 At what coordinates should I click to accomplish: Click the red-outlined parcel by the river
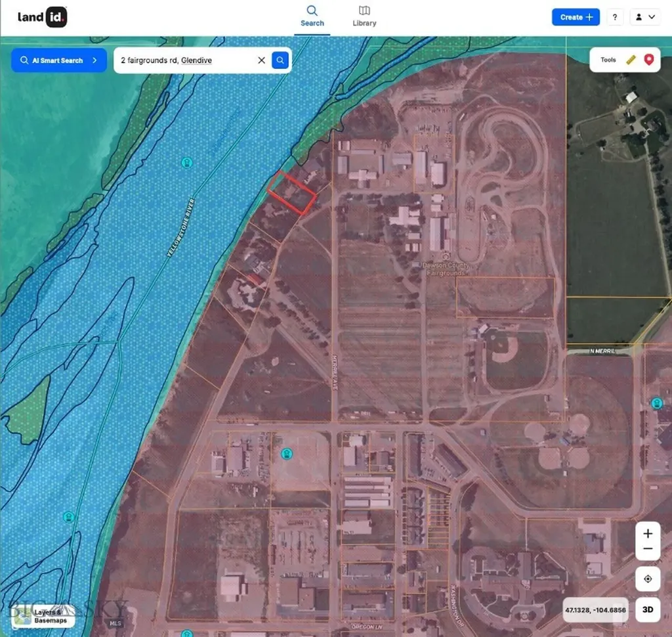292,193
